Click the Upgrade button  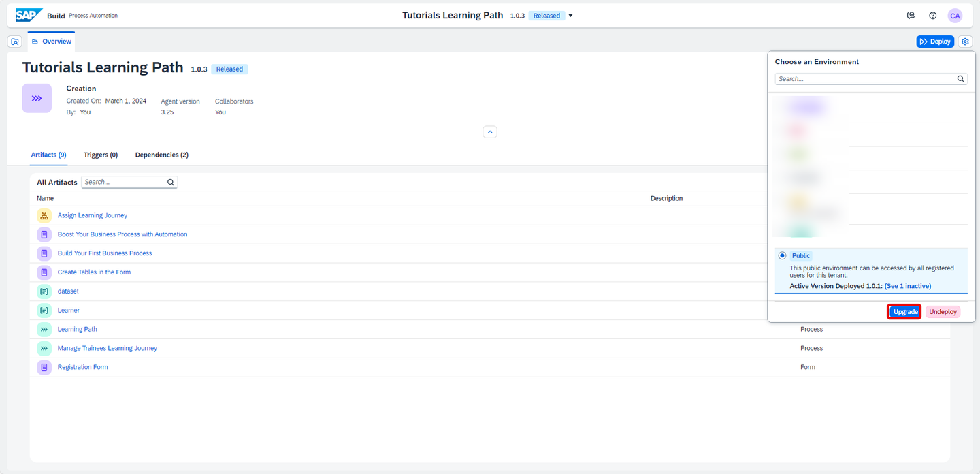pos(905,312)
